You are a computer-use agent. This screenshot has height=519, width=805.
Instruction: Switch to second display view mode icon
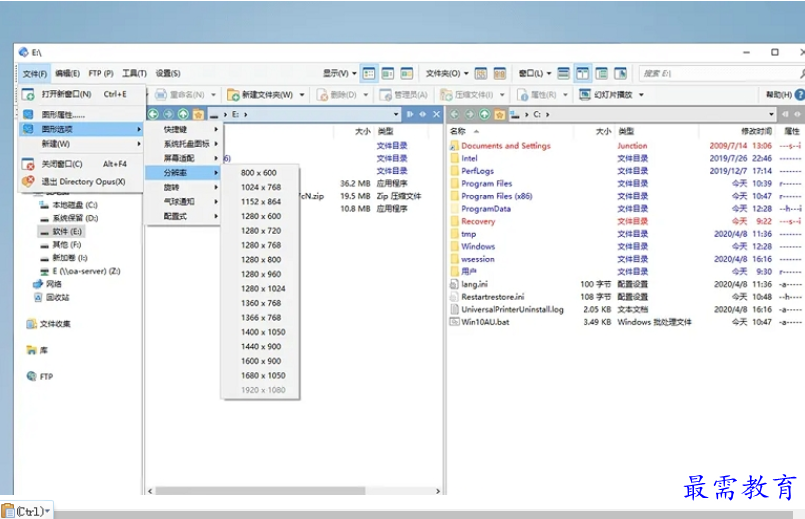point(388,73)
